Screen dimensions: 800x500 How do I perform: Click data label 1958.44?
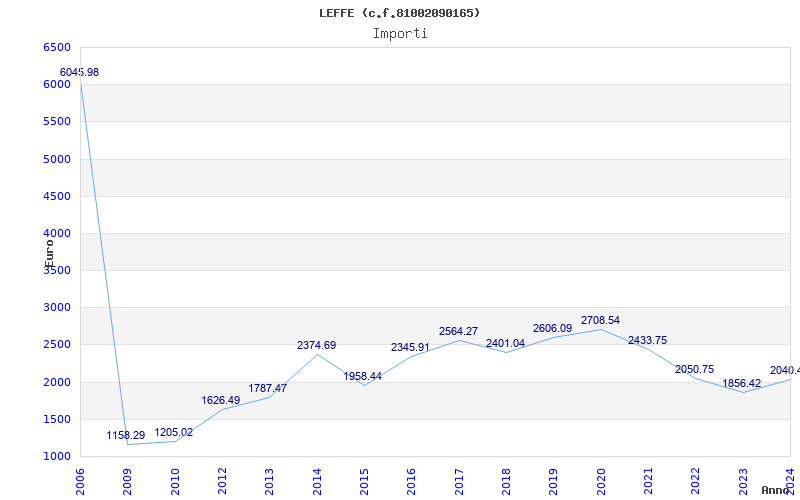[362, 377]
